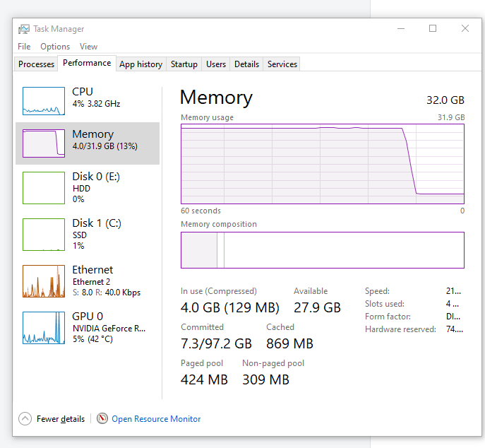485x448 pixels.
Task: Select the CPU mini graph thumbnail
Action: tap(44, 101)
